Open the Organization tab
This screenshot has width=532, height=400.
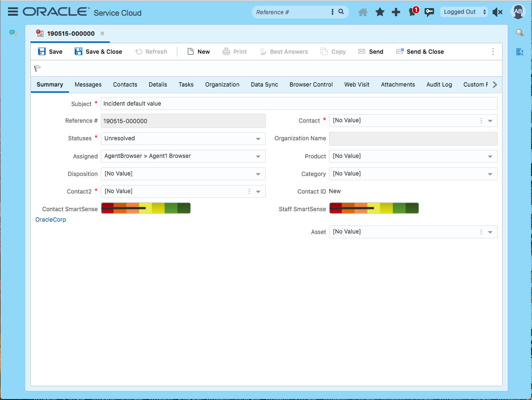(x=222, y=84)
